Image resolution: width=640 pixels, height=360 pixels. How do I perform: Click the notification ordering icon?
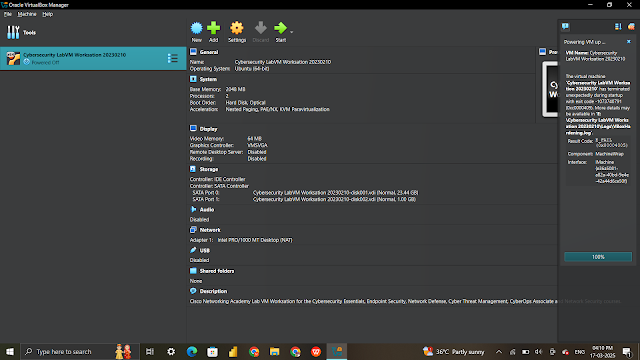click(618, 27)
